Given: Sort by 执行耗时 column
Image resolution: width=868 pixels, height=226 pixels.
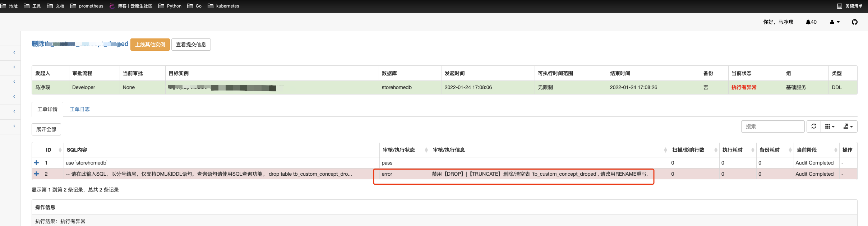Looking at the screenshot, I should (738, 150).
